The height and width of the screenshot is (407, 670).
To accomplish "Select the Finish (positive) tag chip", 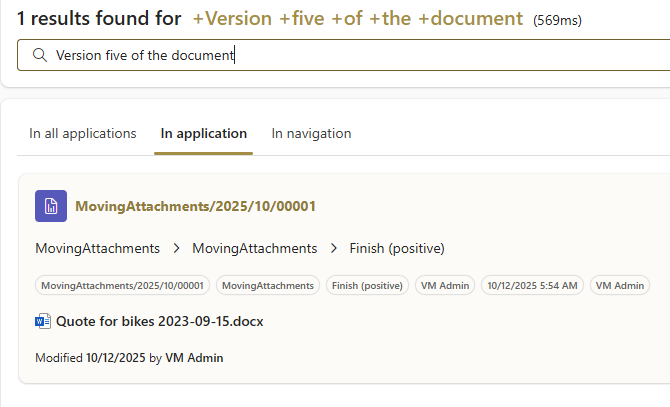I will tap(367, 285).
